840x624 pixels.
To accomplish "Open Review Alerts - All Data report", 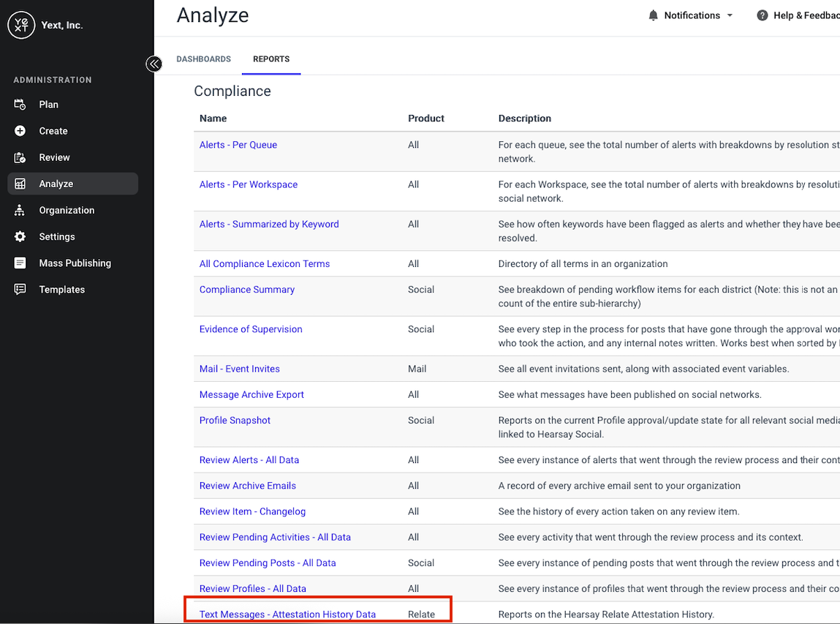I will [249, 460].
